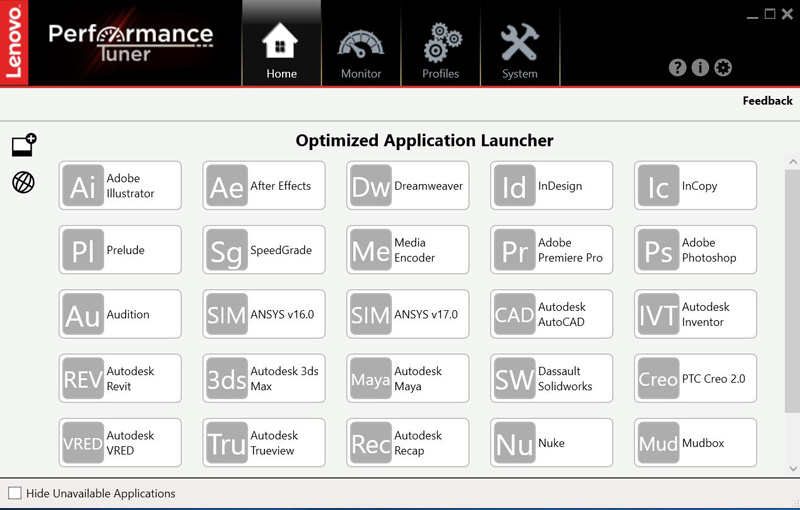Select the ANSYS v17.0 tile
Image resolution: width=800 pixels, height=510 pixels.
pos(408,314)
